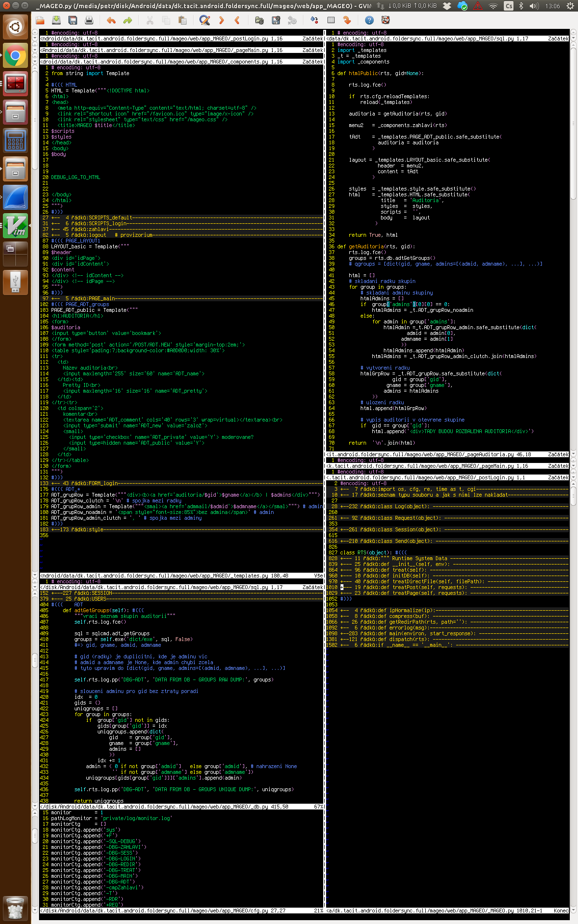Screen dimensions: 578x924
Task: Click the line 'def htmlPublic(rts, gid=None):'
Action: pyautogui.click(x=381, y=73)
